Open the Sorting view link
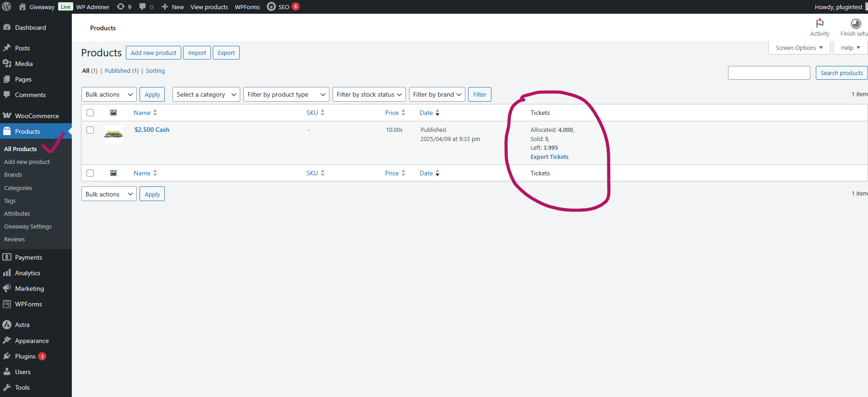 156,71
